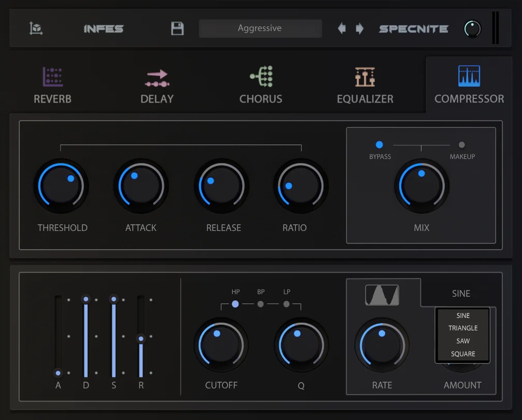This screenshot has height=420, width=522.
Task: Click the envelope D slider handle
Action: [86, 299]
